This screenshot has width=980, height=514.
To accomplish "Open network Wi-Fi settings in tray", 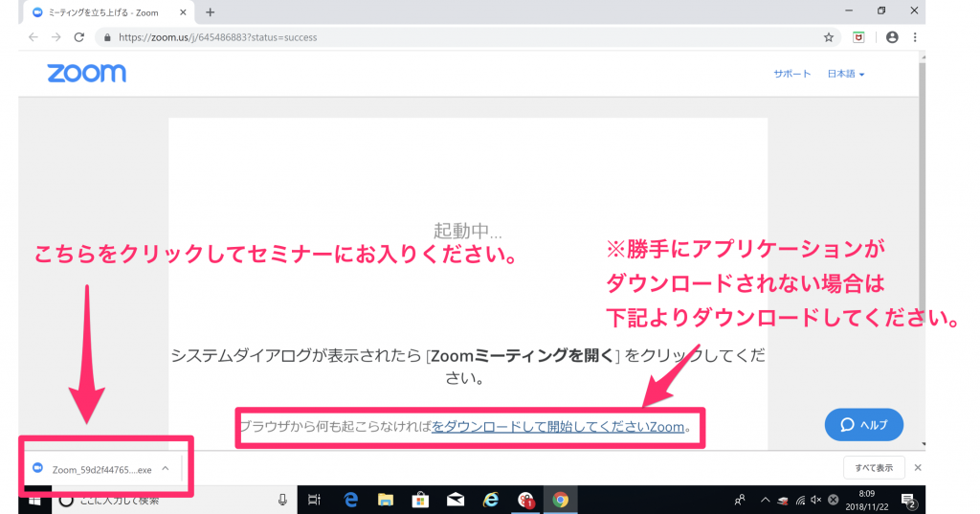I will (x=800, y=500).
